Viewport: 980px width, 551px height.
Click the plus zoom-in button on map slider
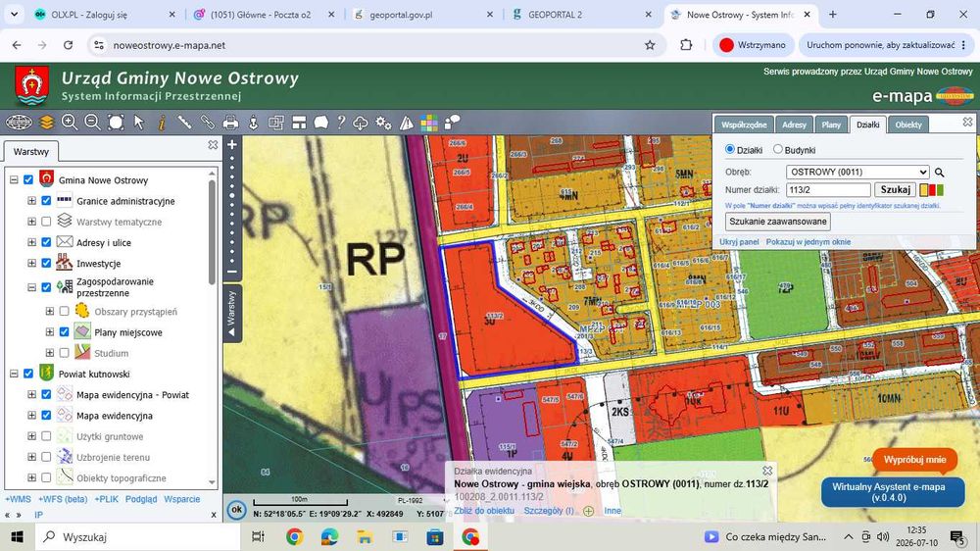click(232, 145)
